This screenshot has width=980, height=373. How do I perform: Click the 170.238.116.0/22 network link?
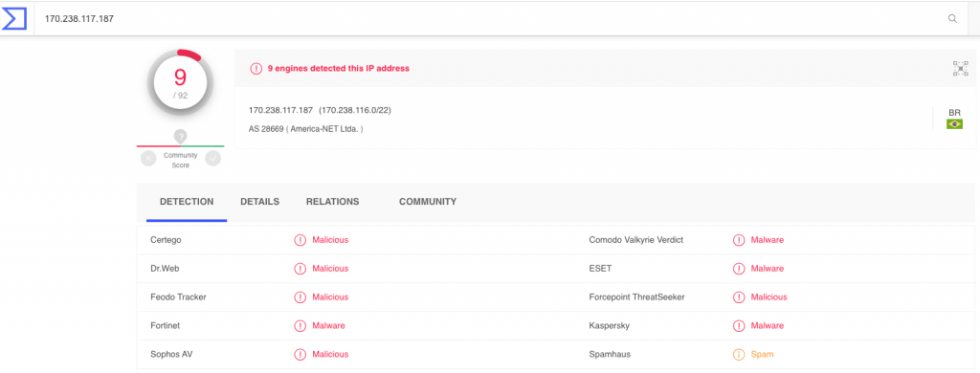click(356, 111)
